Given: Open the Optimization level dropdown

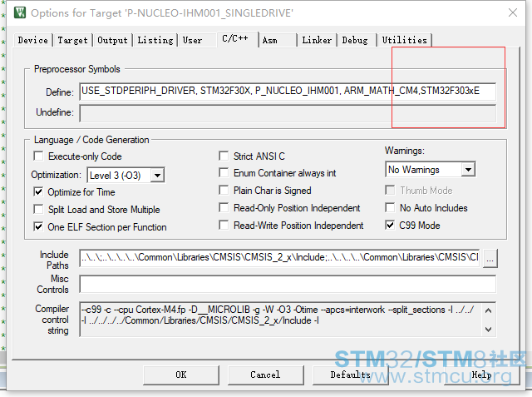Looking at the screenshot, I should pos(157,176).
